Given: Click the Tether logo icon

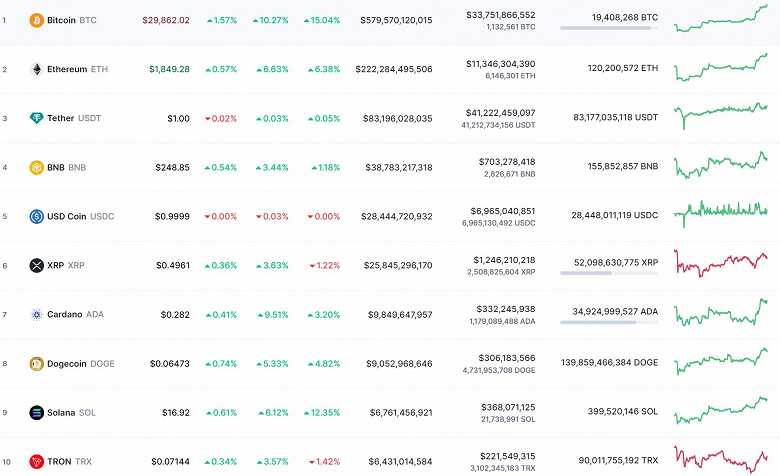Looking at the screenshot, I should tap(37, 118).
